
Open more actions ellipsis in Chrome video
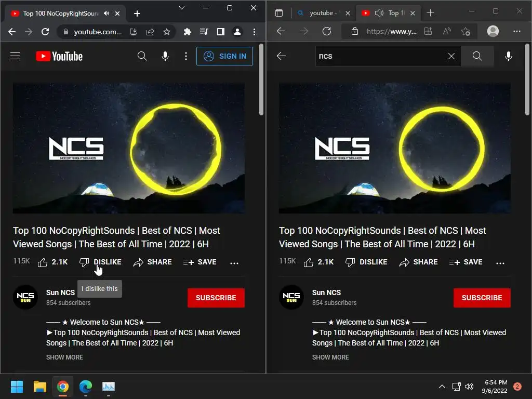click(234, 263)
